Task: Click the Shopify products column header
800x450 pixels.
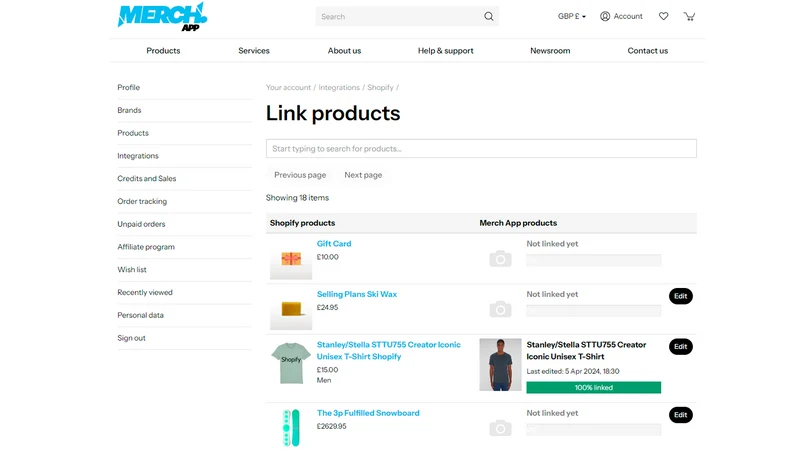Action: 303,223
